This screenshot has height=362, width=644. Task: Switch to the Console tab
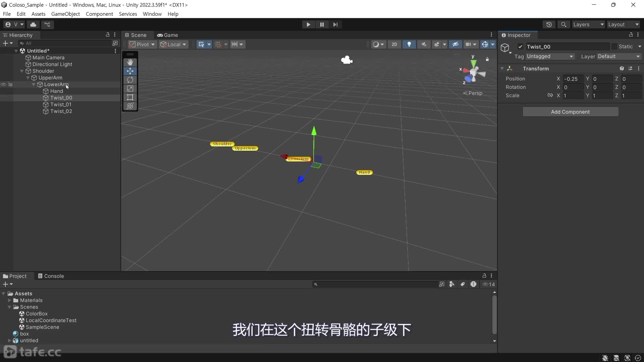[x=51, y=276]
